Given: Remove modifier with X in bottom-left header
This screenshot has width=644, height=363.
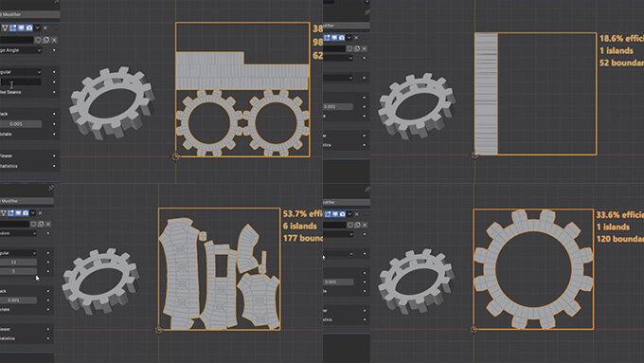Looking at the screenshot, I should (40, 213).
